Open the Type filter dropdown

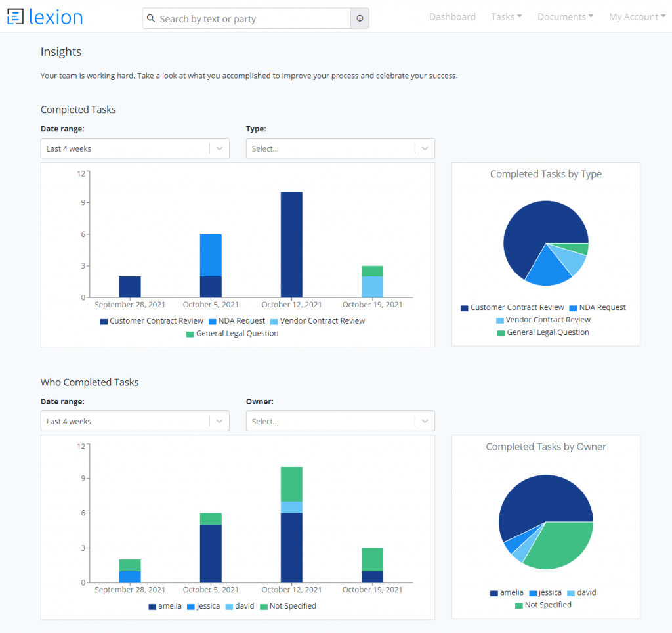(340, 148)
